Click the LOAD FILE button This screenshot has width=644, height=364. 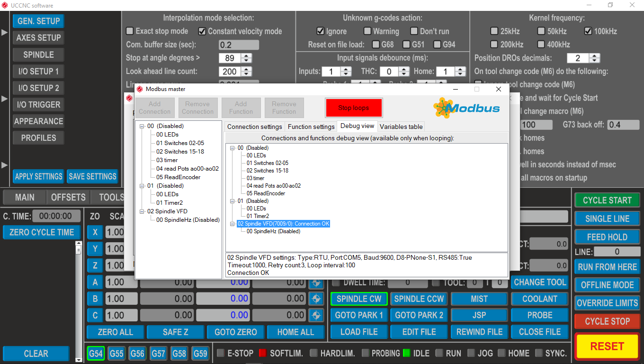point(359,332)
